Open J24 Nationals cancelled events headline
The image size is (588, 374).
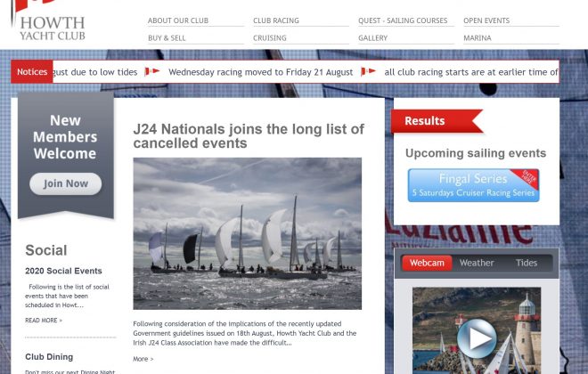249,136
